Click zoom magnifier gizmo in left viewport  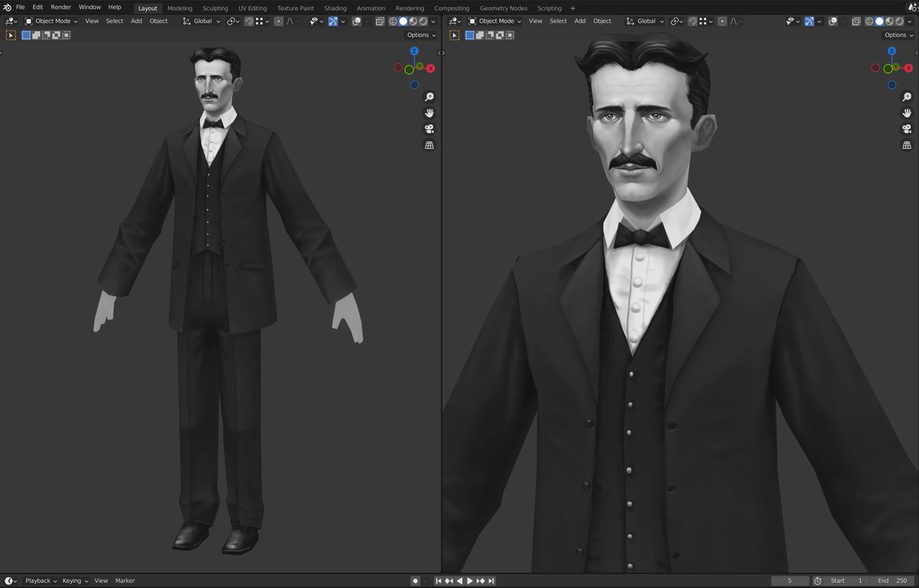click(x=429, y=96)
